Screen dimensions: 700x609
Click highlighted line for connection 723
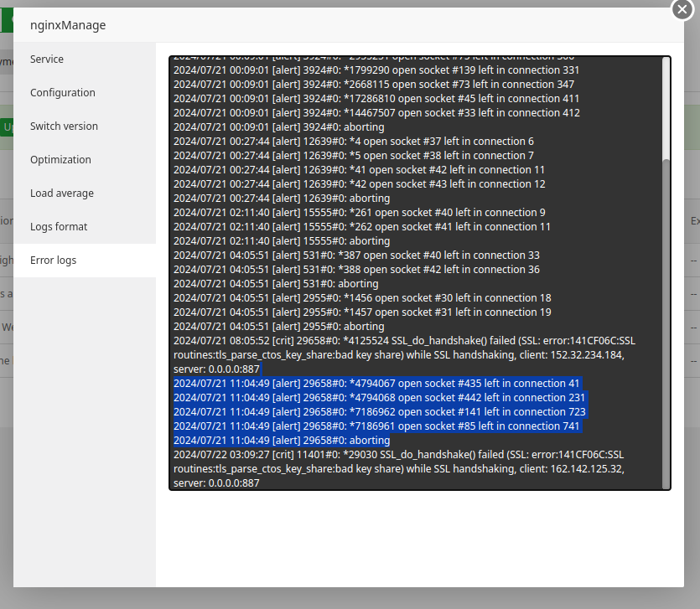coord(380,412)
